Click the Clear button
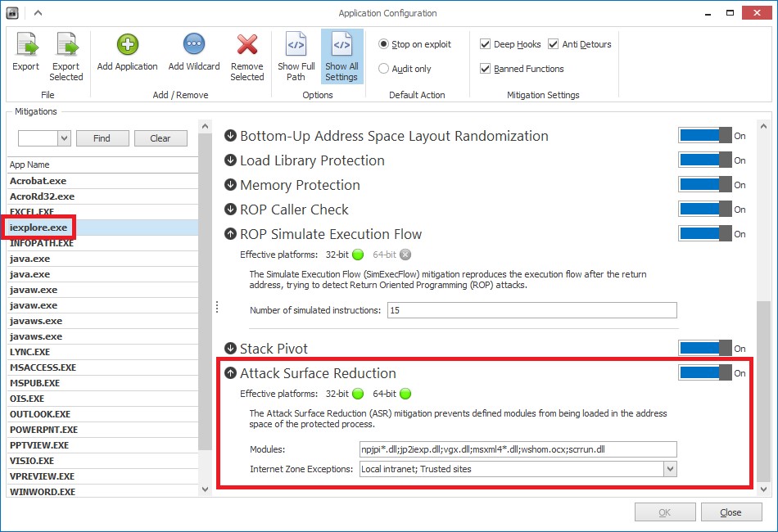This screenshot has height=532, width=778. pyautogui.click(x=161, y=138)
